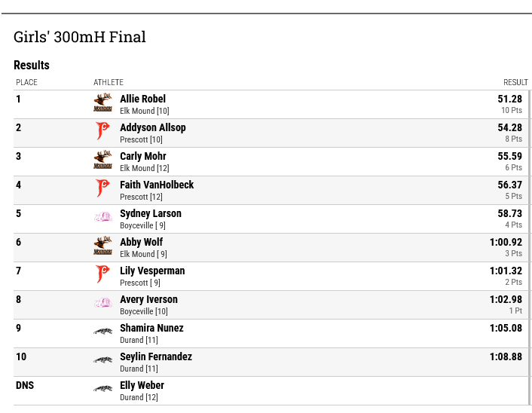The height and width of the screenshot is (413, 532).
Task: Open Allie Robel athlete profile
Action: pos(143,99)
